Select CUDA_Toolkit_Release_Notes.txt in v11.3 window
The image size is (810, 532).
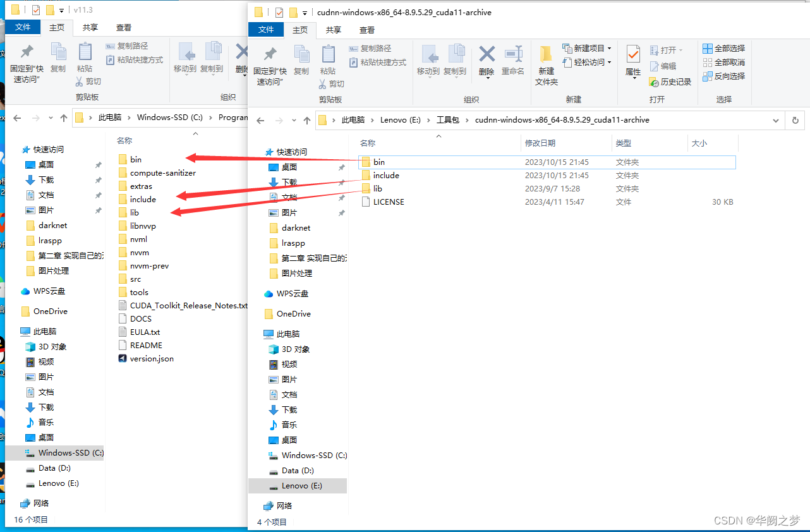188,306
